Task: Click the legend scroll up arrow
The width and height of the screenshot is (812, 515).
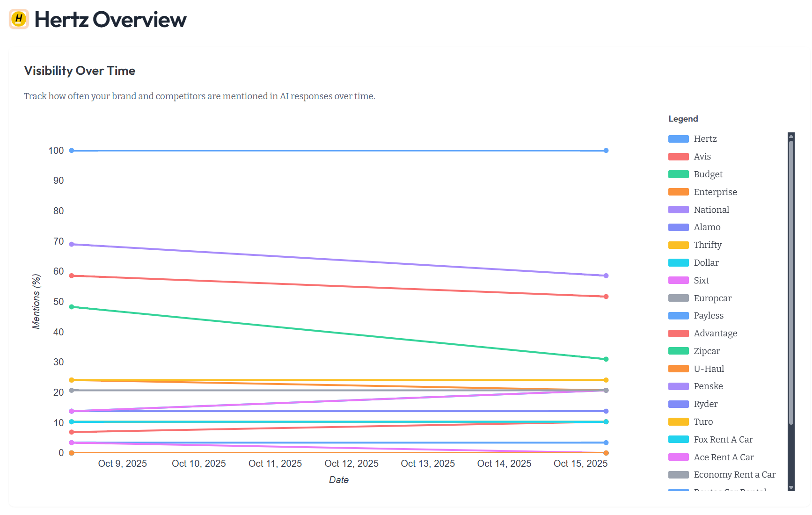Action: coord(791,137)
